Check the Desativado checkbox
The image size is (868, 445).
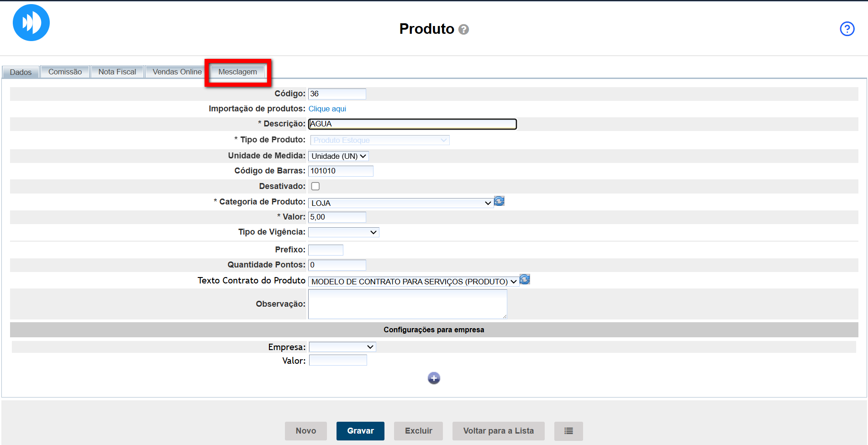point(316,186)
